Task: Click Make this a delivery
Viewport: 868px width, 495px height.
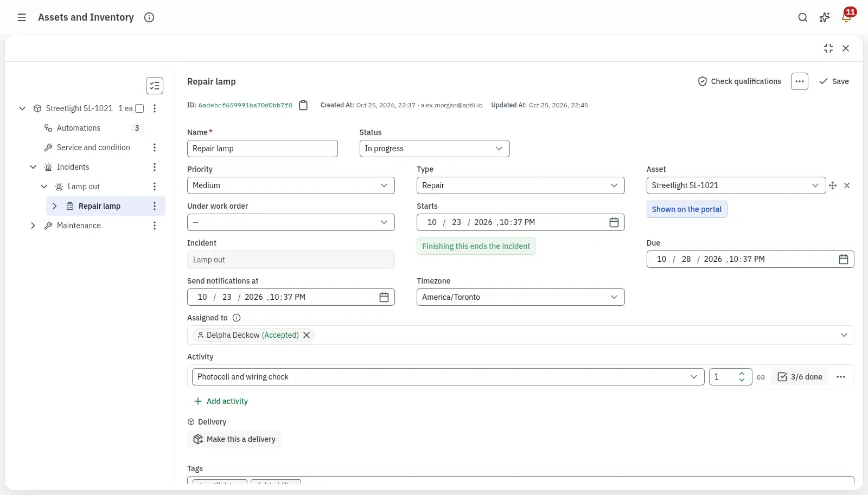Action: [234, 439]
